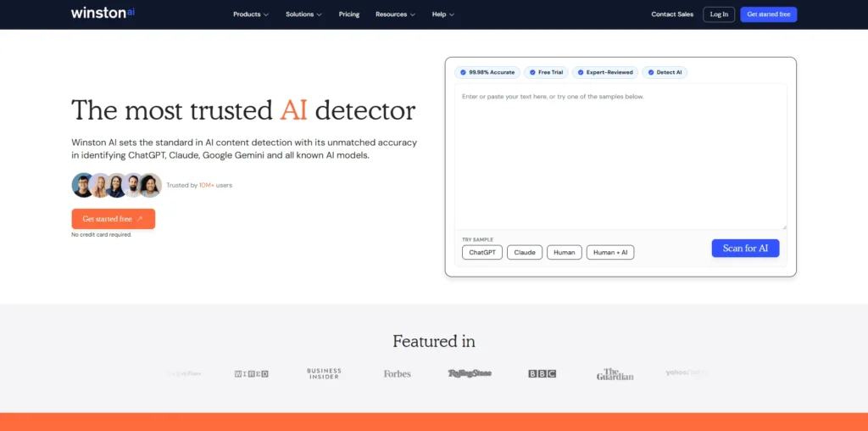Viewport: 868px width, 431px height.
Task: Click the 'No credit card required.' text
Action: pyautogui.click(x=102, y=235)
